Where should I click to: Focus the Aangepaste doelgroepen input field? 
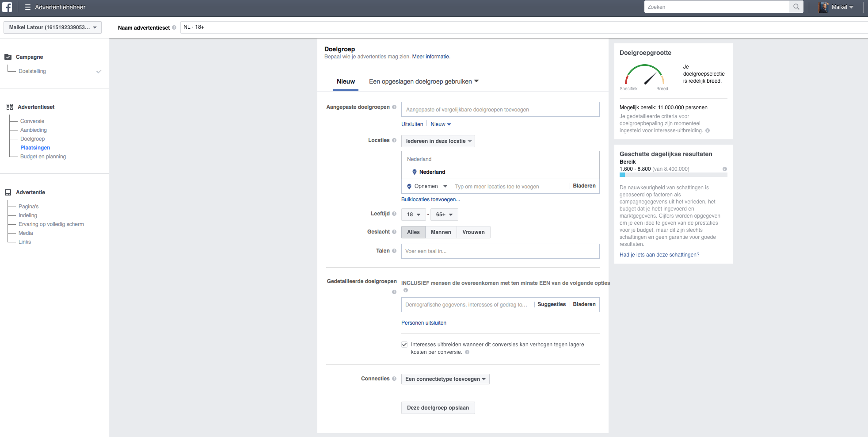coord(500,109)
